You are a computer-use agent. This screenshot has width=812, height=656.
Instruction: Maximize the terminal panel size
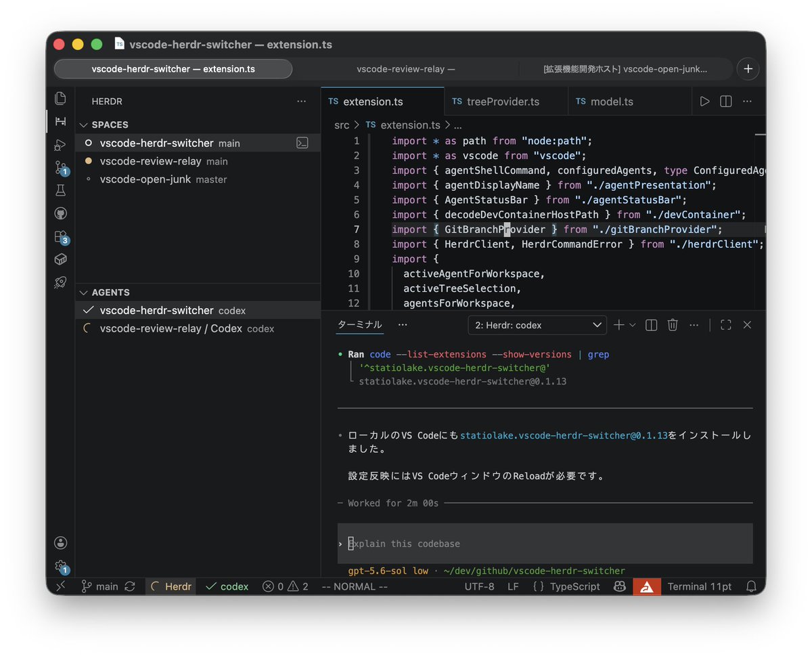tap(726, 325)
